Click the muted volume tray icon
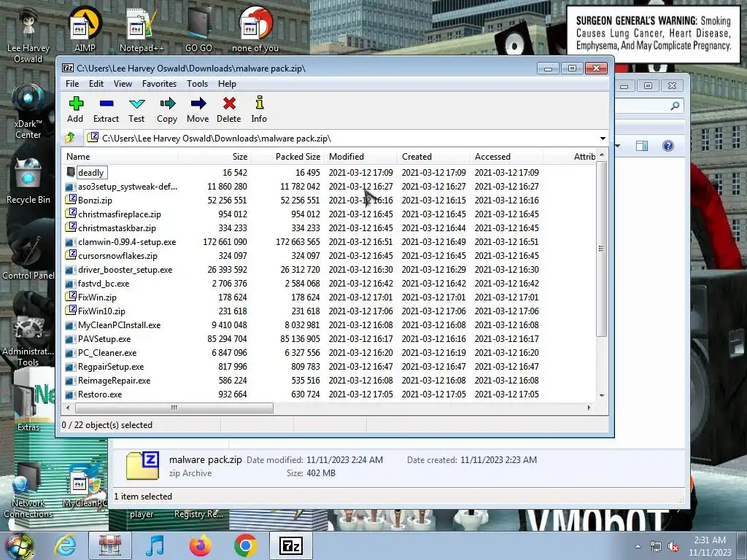 tap(673, 547)
